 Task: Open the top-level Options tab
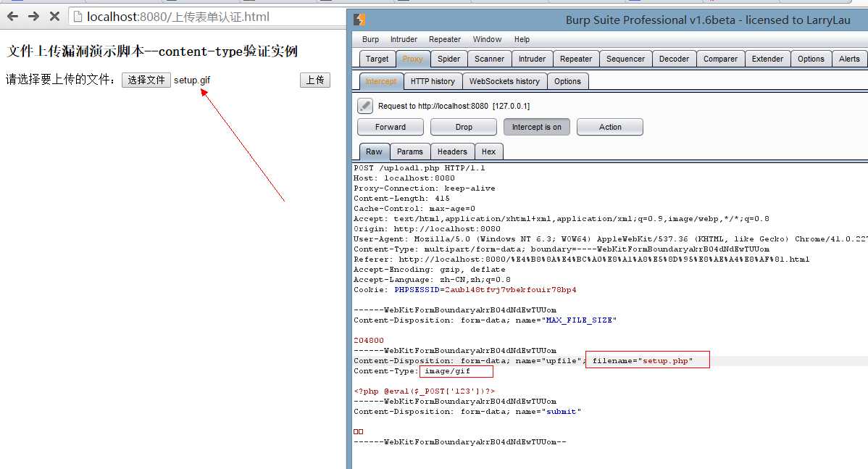click(811, 59)
